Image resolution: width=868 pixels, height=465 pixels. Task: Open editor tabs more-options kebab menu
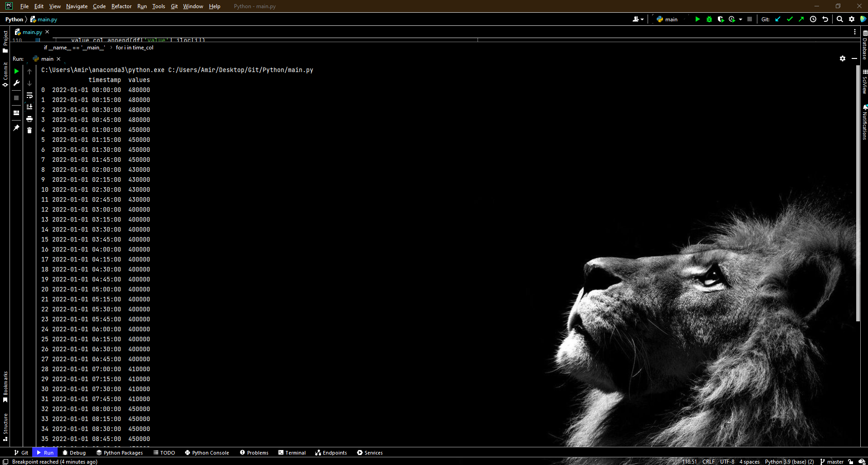(x=855, y=32)
